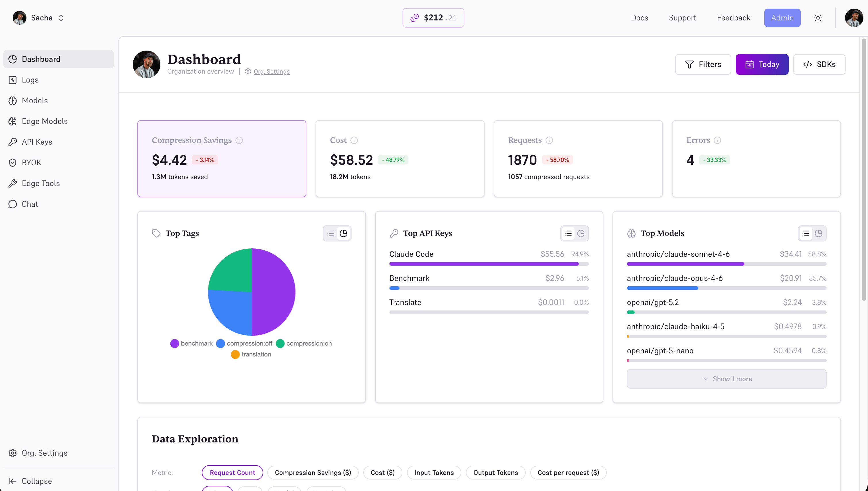Switch Top Tags to pie chart view

(x=343, y=233)
